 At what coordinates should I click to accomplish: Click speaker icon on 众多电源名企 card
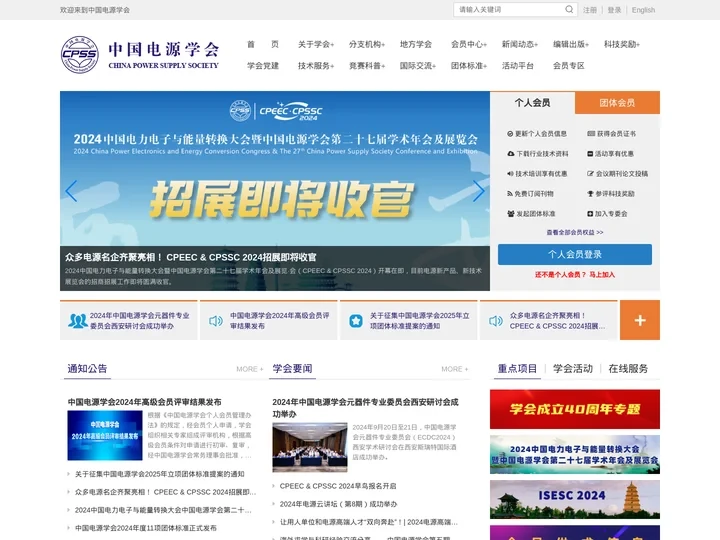(496, 321)
